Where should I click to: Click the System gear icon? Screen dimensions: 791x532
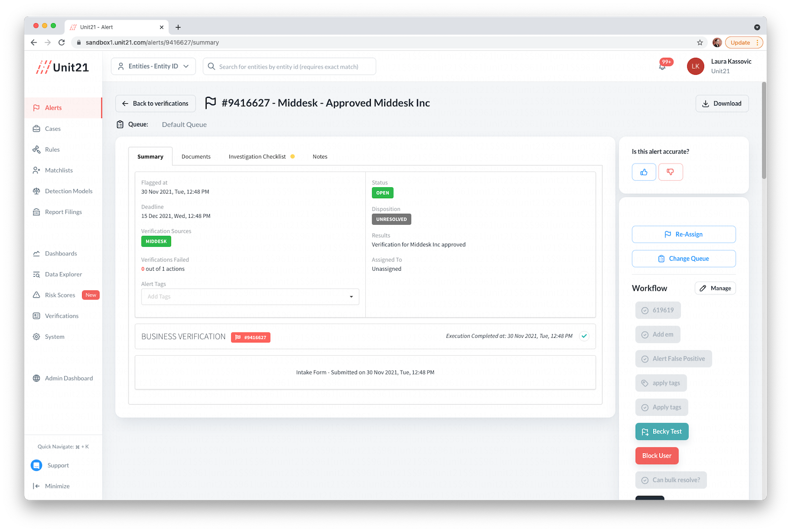(x=36, y=336)
